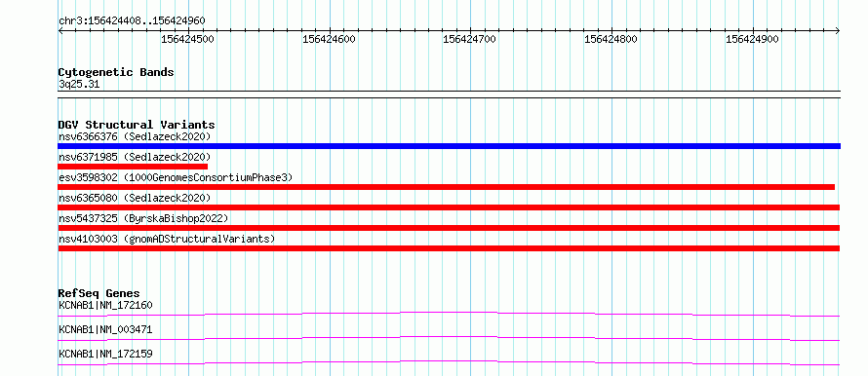Click the 3q25.31 band label

click(x=79, y=85)
